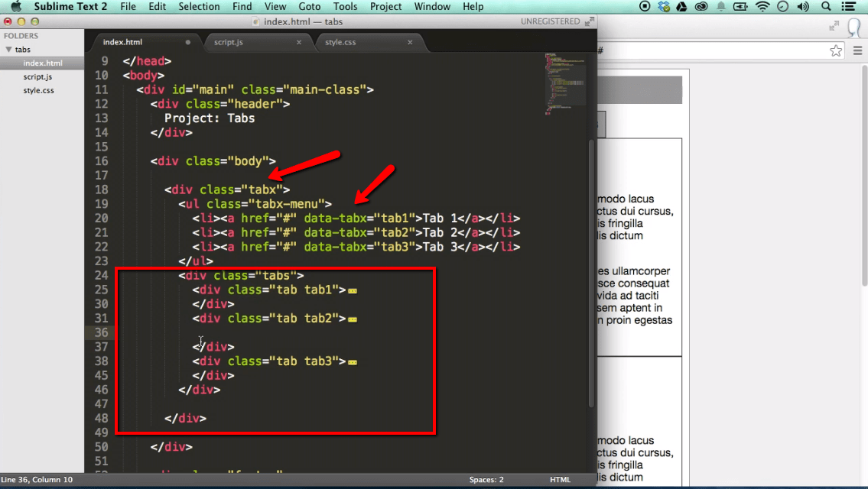The height and width of the screenshot is (489, 868).
Task: Open the Wi-Fi menu bar icon
Action: [x=762, y=7]
